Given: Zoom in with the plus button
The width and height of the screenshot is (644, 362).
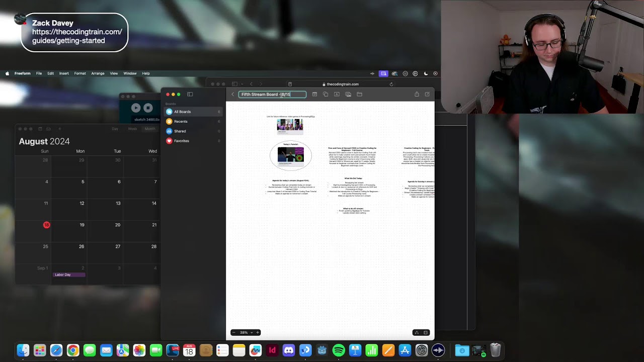Looking at the screenshot, I should pyautogui.click(x=258, y=332).
